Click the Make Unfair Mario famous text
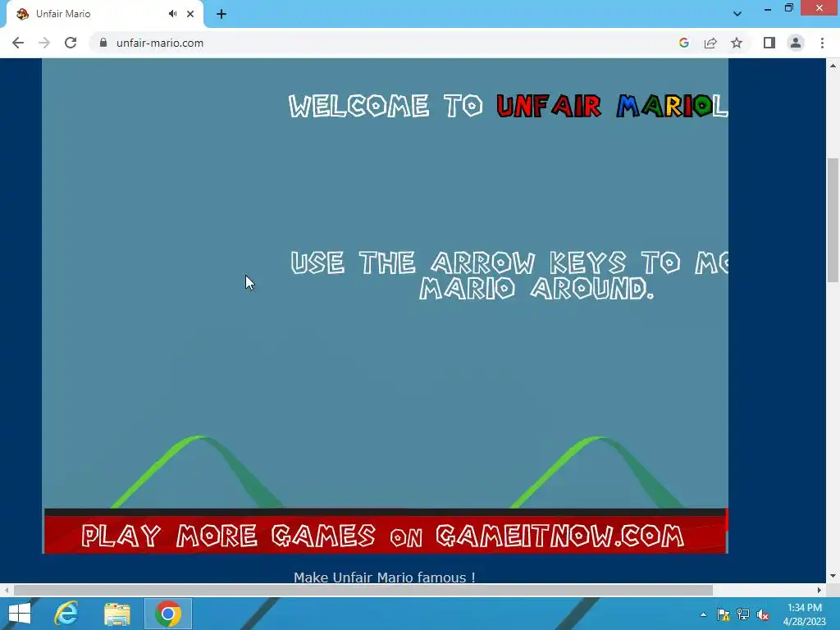 (x=384, y=577)
